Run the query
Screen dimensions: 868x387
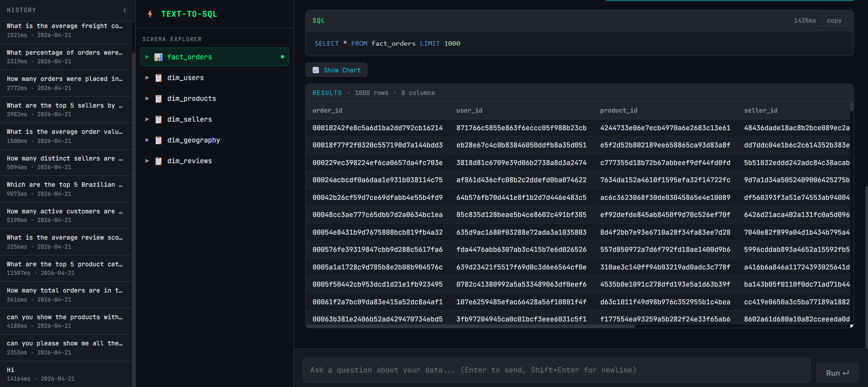click(x=837, y=373)
